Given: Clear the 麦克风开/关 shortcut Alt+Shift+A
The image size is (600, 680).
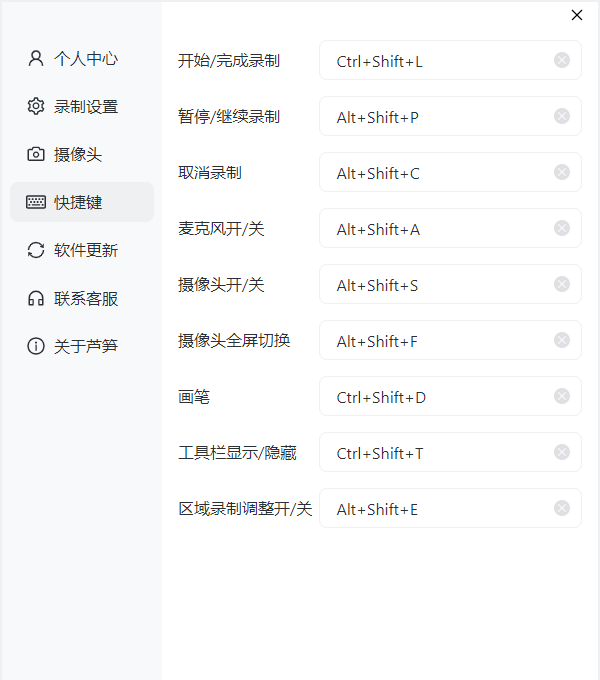Looking at the screenshot, I should pos(562,228).
